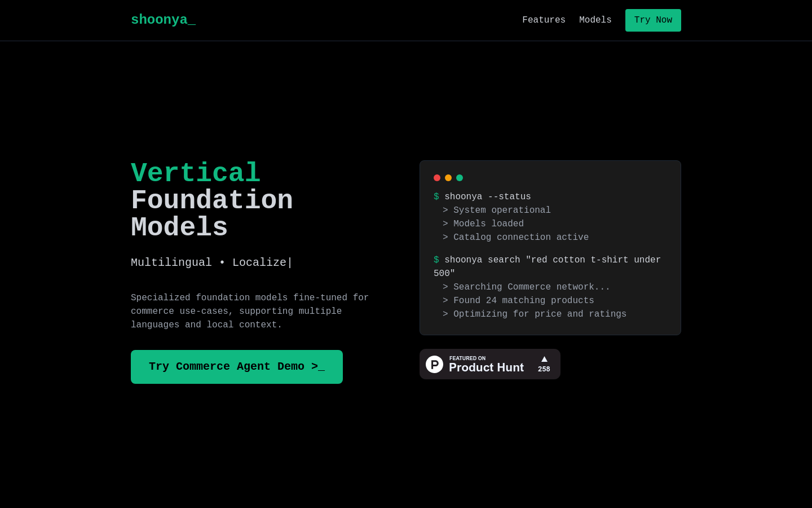Click the 'Foundation' headline word
The width and height of the screenshot is (812, 508).
[x=212, y=200]
